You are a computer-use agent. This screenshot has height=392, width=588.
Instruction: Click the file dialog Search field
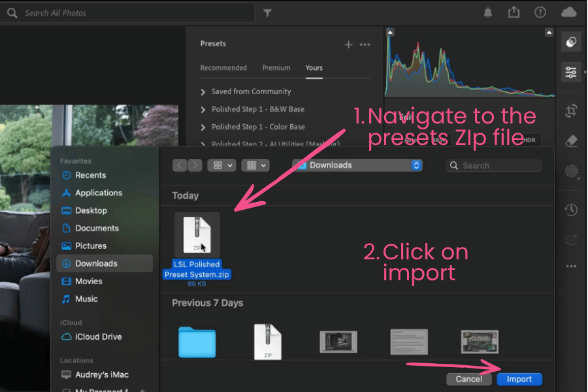pos(493,165)
